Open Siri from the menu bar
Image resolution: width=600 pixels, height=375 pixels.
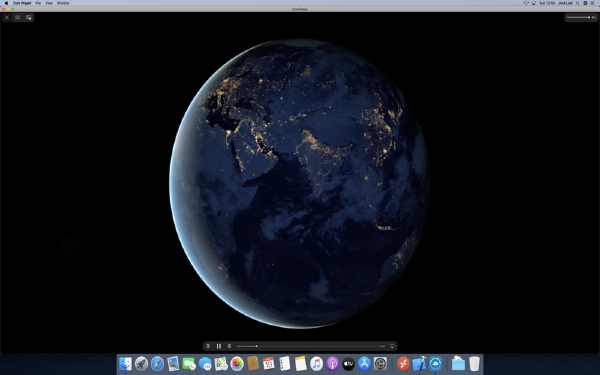pyautogui.click(x=585, y=3)
